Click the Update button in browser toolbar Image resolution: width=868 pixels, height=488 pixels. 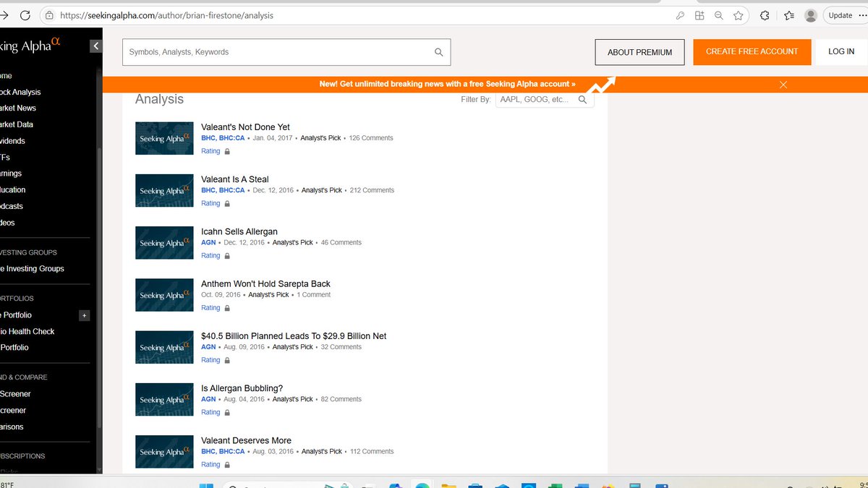click(840, 15)
